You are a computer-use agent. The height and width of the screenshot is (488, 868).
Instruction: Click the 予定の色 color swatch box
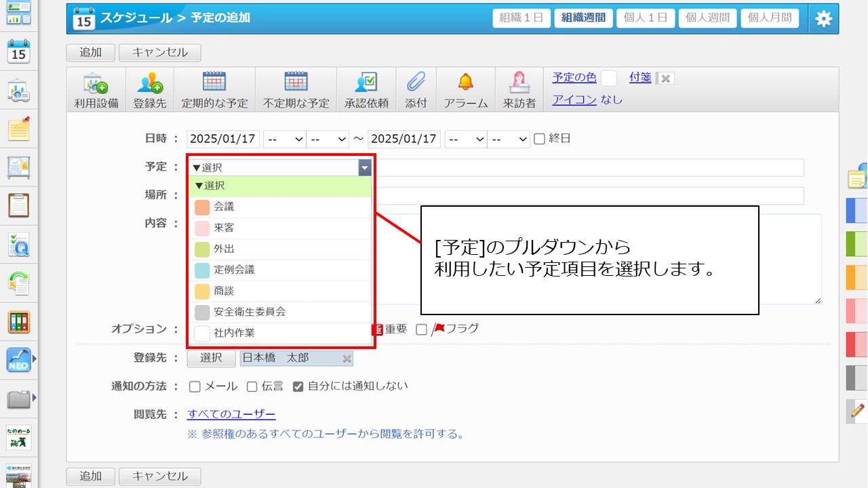pos(608,78)
